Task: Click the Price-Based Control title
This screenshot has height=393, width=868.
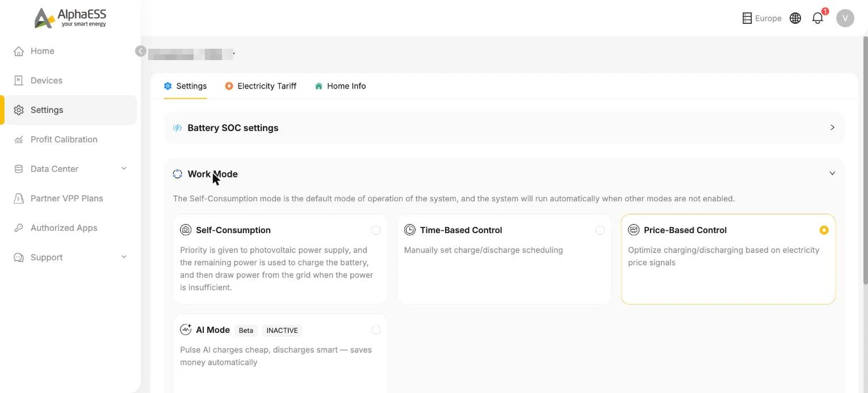Action: click(x=685, y=230)
